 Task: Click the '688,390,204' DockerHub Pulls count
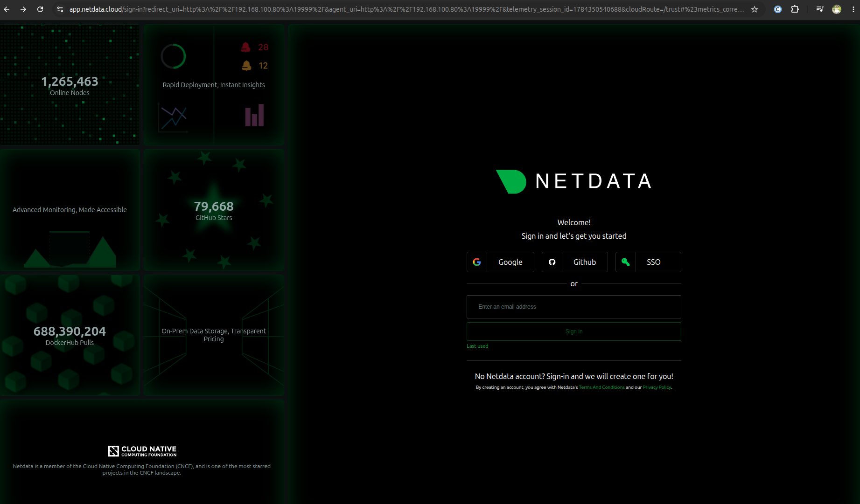[70, 331]
